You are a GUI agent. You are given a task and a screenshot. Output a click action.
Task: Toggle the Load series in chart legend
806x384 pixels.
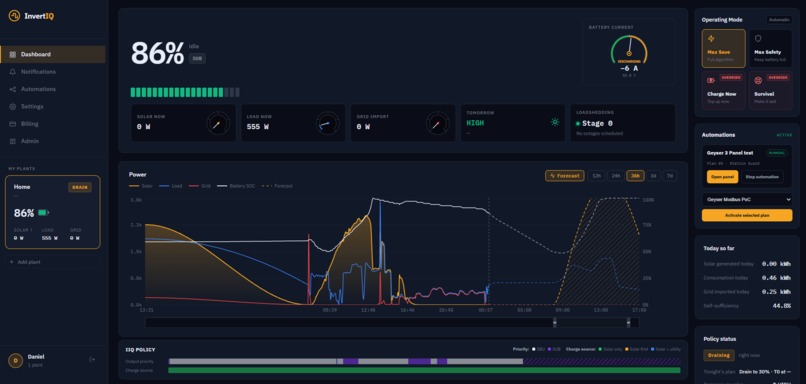tap(171, 186)
